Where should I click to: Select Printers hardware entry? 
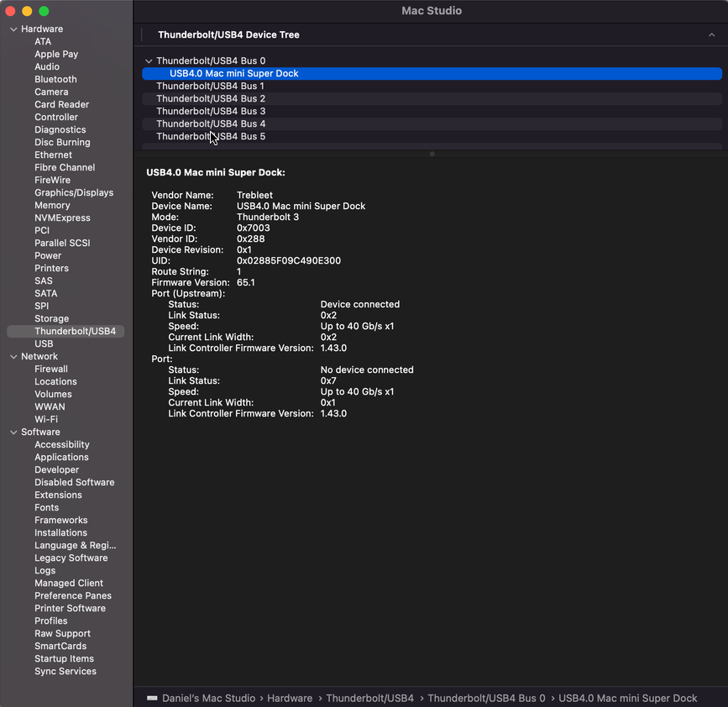[51, 268]
